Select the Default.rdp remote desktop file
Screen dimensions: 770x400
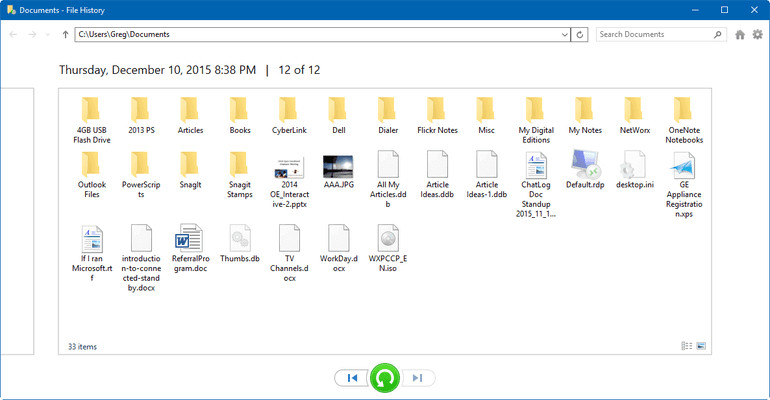coord(585,170)
